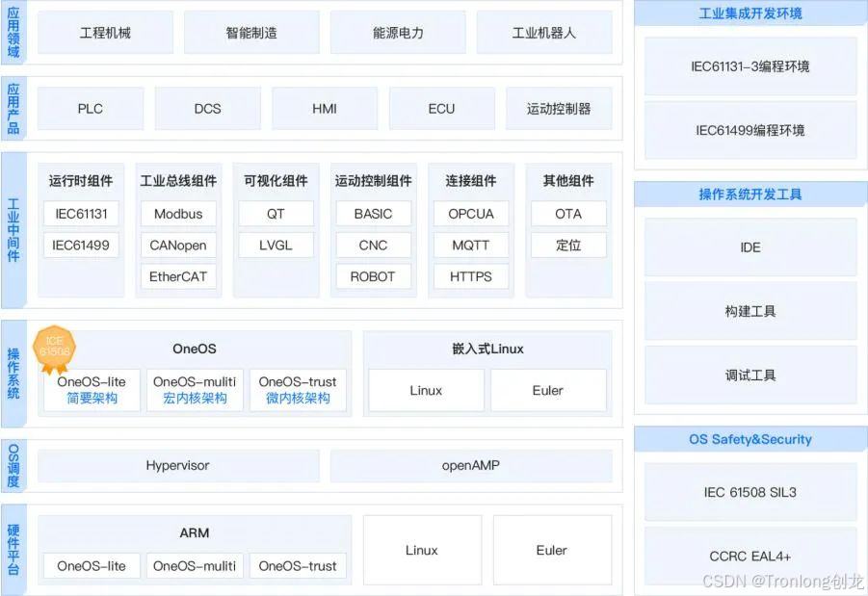Select the IEC61131 runtime component
The height and width of the screenshot is (596, 868).
tap(81, 214)
